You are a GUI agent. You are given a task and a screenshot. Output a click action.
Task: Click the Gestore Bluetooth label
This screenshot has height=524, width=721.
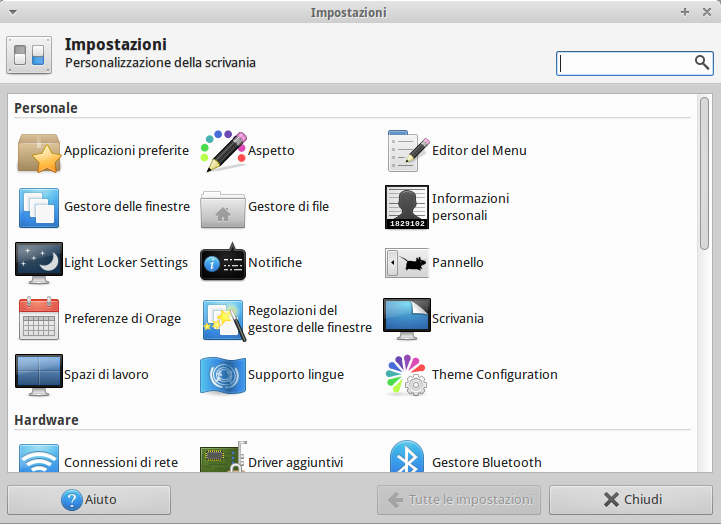click(486, 462)
